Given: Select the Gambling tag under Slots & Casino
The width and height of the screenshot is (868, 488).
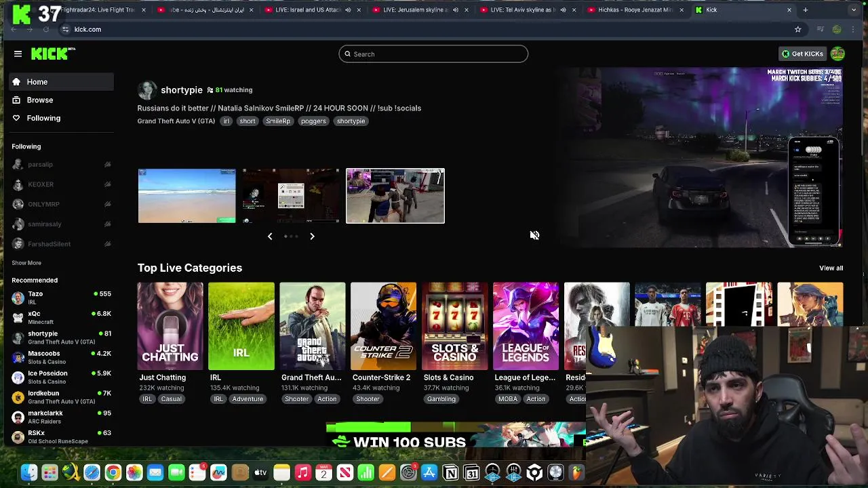Looking at the screenshot, I should tap(441, 399).
